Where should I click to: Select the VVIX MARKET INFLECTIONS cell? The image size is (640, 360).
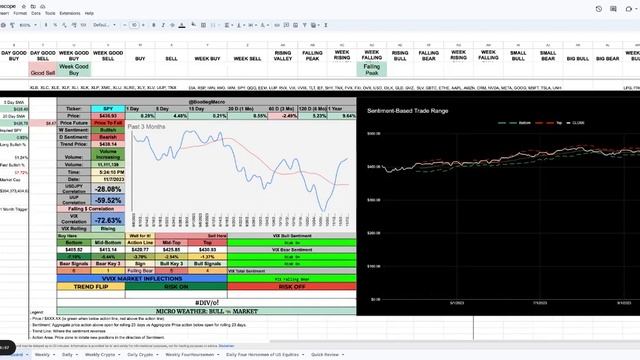(142, 279)
